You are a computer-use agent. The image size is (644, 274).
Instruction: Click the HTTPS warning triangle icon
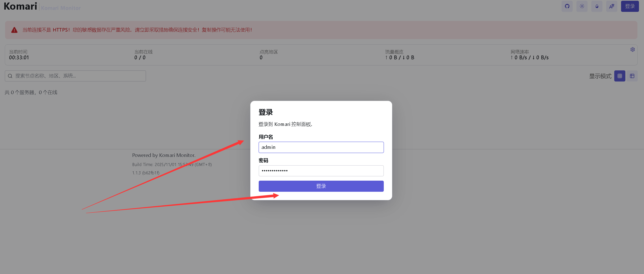pos(14,30)
